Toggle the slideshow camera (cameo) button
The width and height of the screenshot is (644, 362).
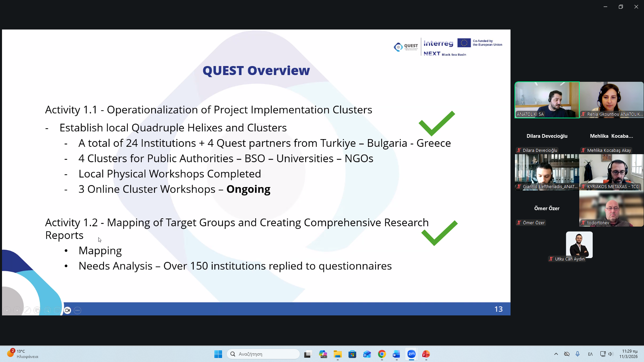pyautogui.click(x=67, y=310)
